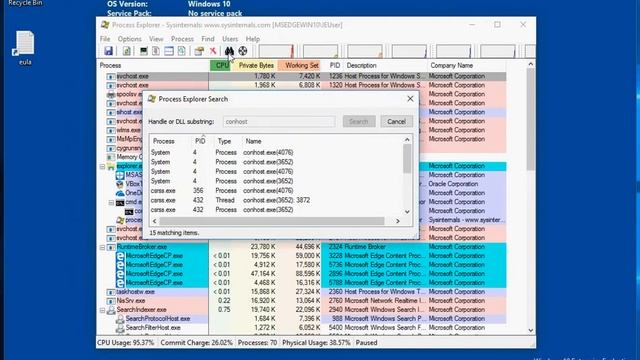Open the View menu
The image size is (640, 360).
pos(156,39)
